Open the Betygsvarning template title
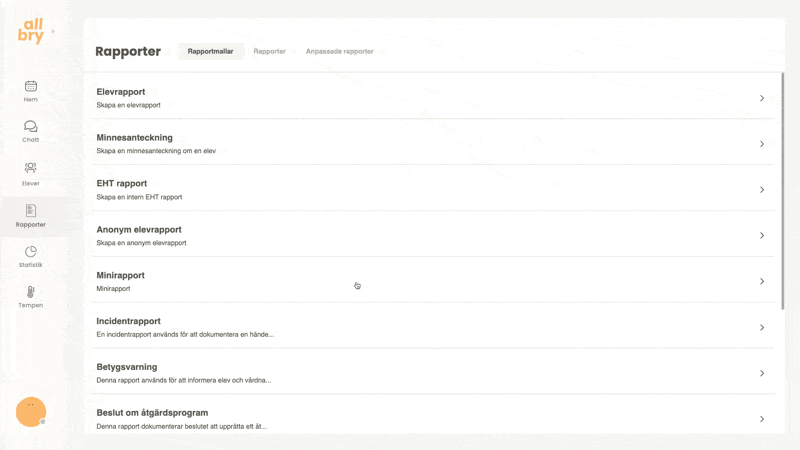 click(126, 367)
